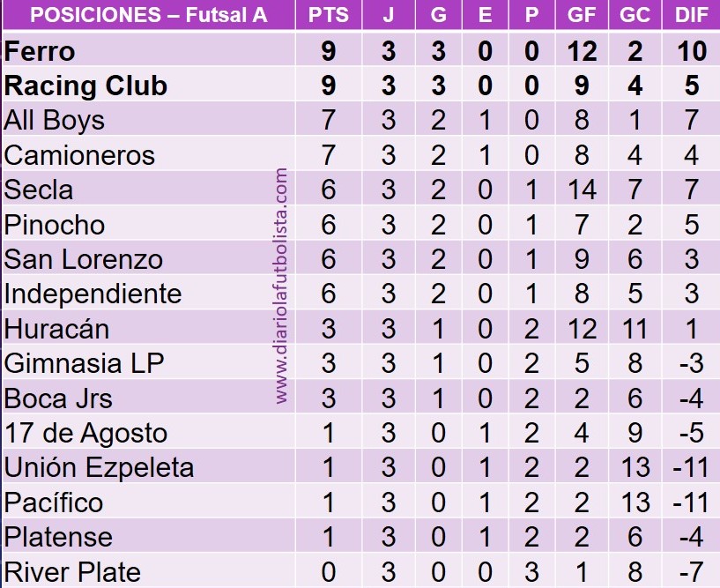
Task: Click the Independiente team name
Action: coord(93,294)
